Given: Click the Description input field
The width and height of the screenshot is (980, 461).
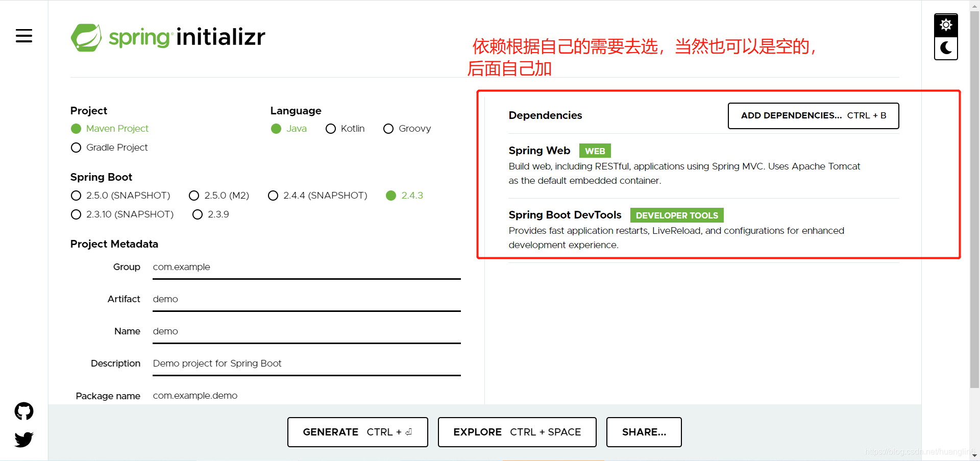Looking at the screenshot, I should point(307,364).
